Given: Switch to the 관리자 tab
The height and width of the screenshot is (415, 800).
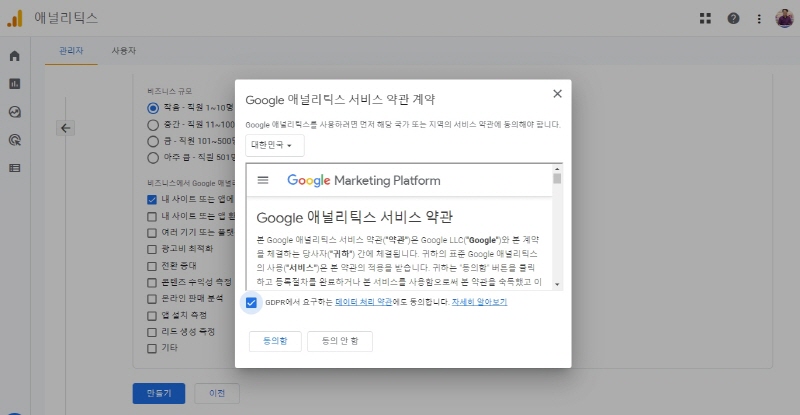Looking at the screenshot, I should (x=71, y=51).
